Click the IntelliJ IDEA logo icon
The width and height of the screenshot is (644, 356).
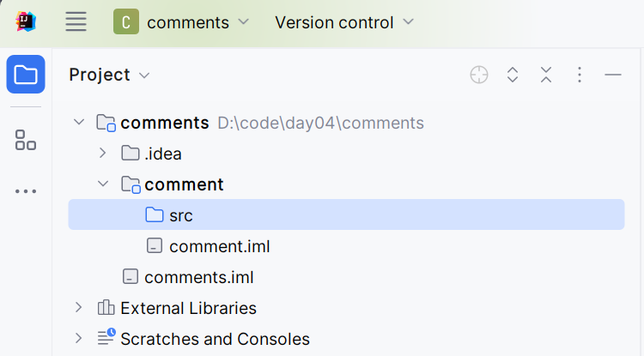pos(26,22)
